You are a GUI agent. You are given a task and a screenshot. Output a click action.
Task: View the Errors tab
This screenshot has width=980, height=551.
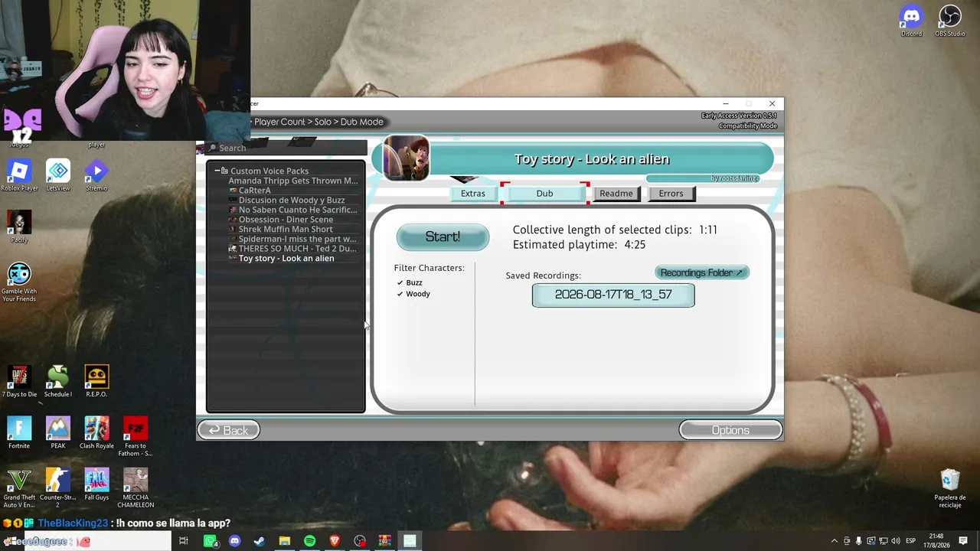[x=671, y=194]
